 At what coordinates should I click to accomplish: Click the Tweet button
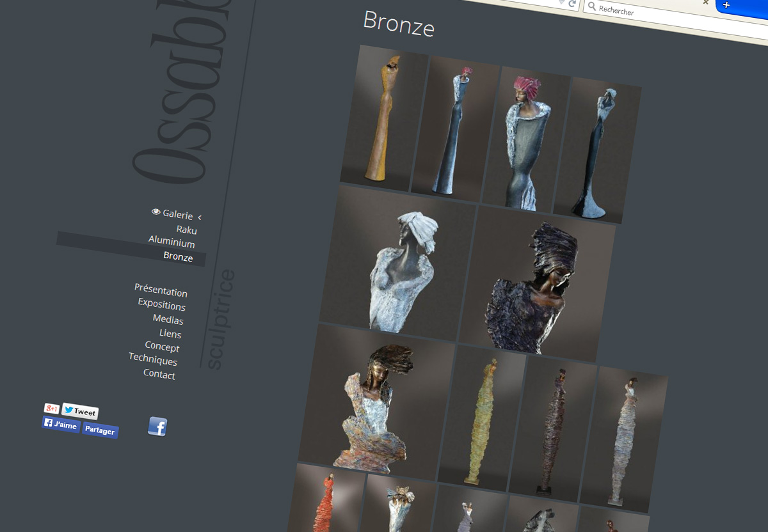tap(80, 411)
